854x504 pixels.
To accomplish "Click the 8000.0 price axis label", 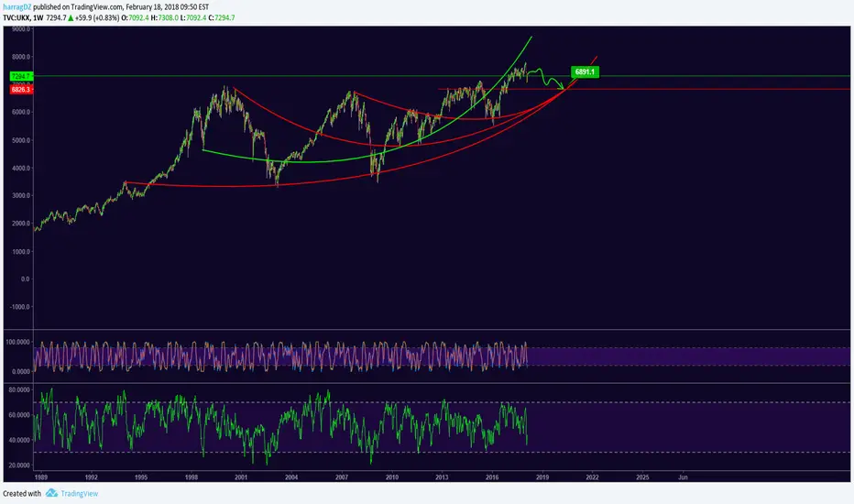I will pyautogui.click(x=21, y=57).
